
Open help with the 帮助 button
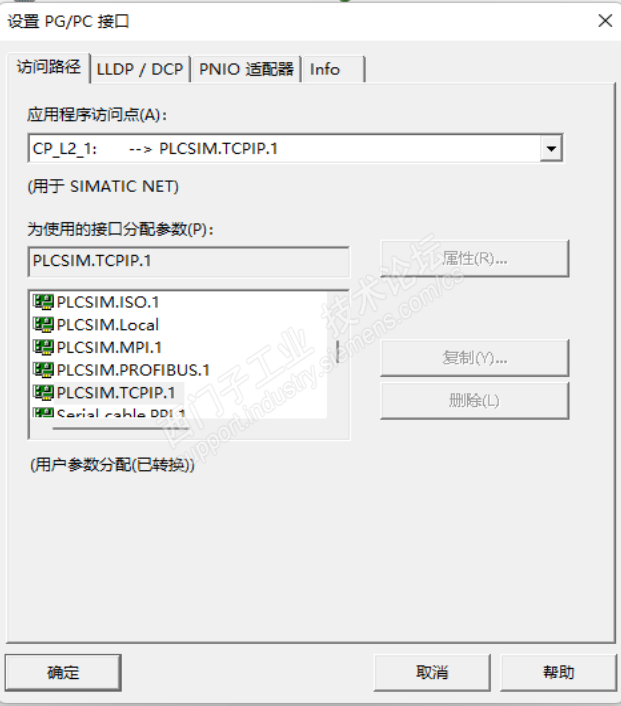(559, 672)
